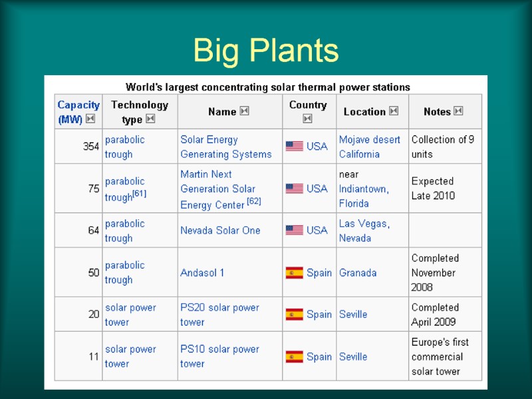The image size is (532, 399).
Task: Click the capacity value '75'
Action: (94, 189)
